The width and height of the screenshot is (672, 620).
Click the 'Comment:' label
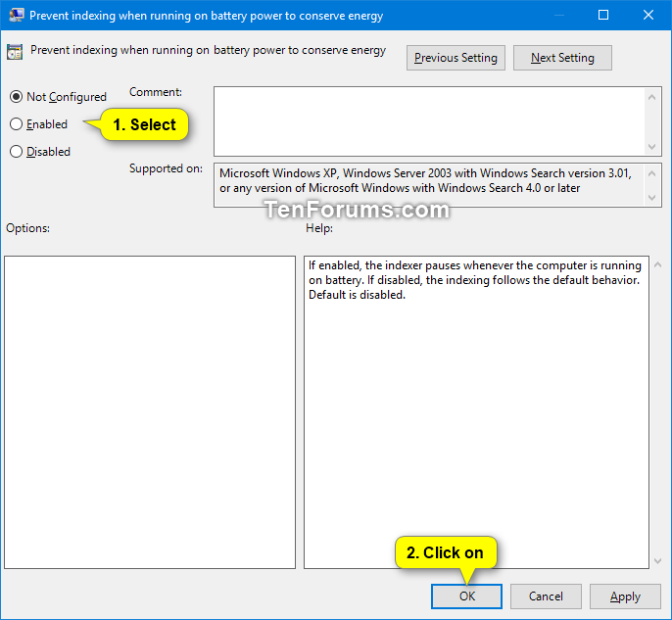156,92
